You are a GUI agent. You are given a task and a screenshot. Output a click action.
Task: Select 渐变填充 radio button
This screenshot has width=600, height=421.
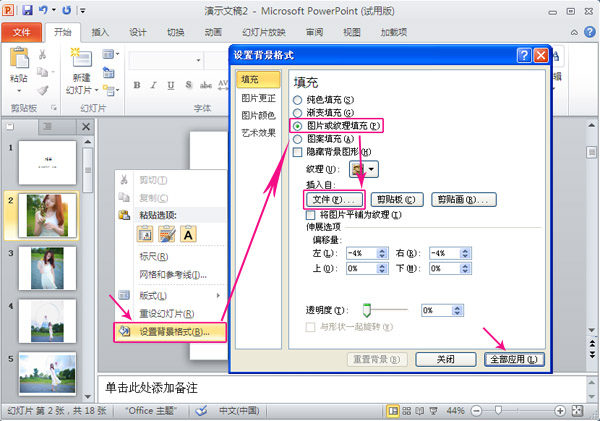coord(297,113)
